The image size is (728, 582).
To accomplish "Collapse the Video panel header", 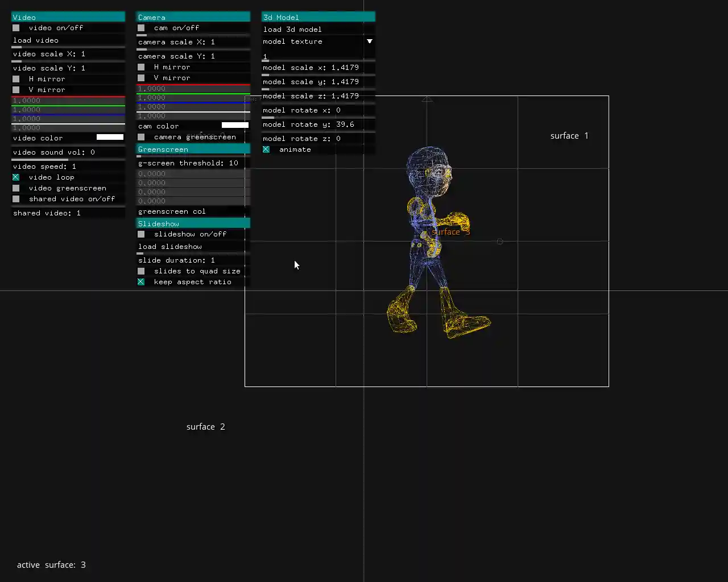I will tap(68, 17).
